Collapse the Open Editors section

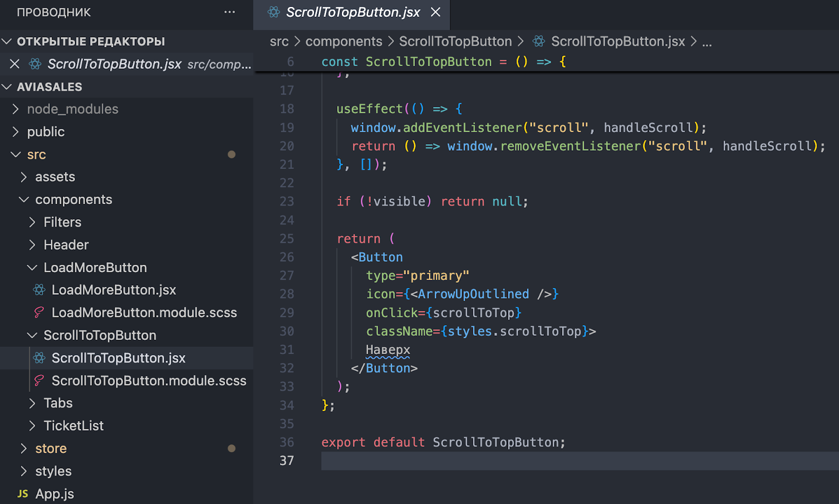[7, 41]
